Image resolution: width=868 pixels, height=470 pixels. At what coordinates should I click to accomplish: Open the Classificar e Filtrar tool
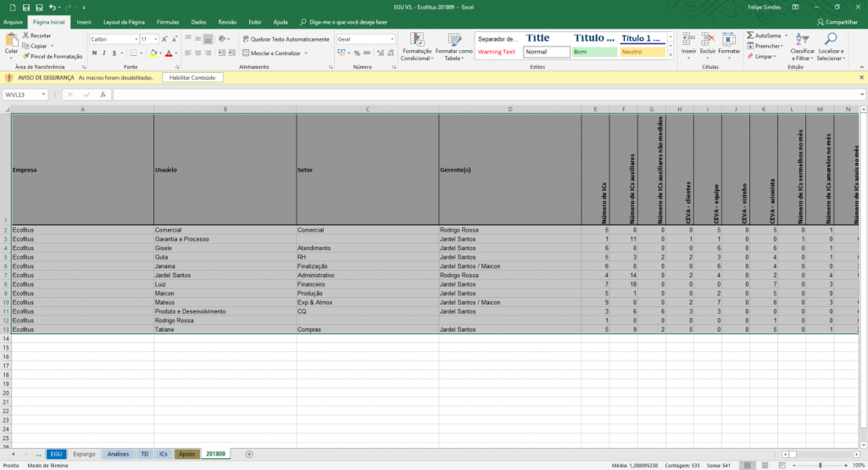point(802,47)
